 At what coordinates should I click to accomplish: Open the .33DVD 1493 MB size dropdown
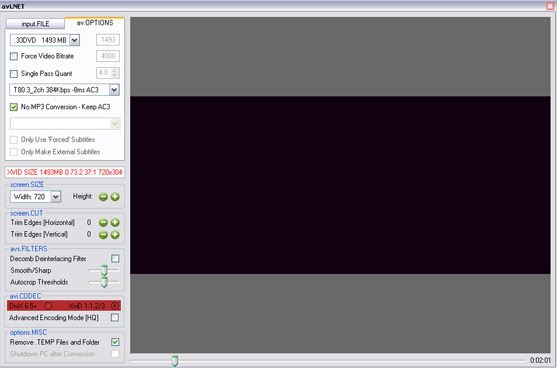click(x=74, y=40)
